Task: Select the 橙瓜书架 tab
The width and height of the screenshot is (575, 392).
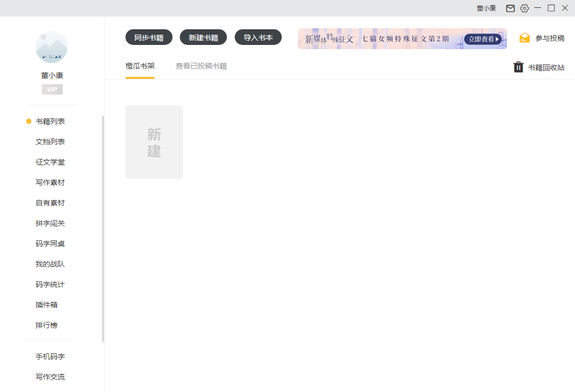Action: pyautogui.click(x=140, y=66)
